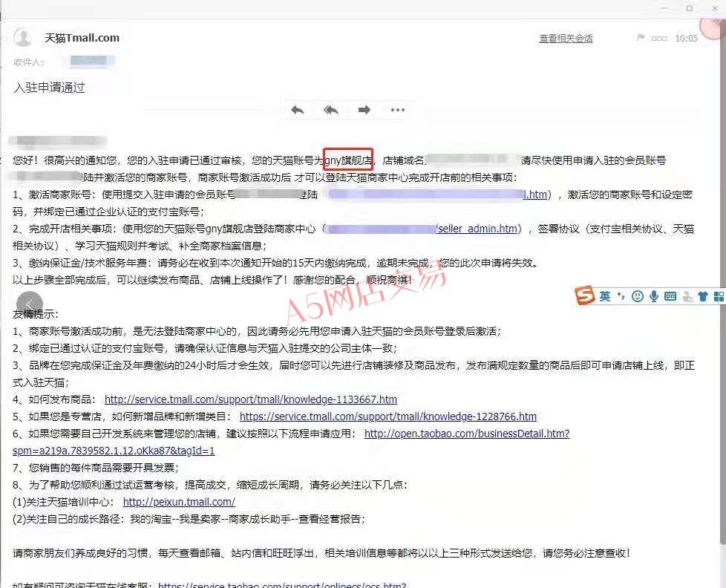
Task: Click the reply-all double arrow icon
Action: coord(330,110)
